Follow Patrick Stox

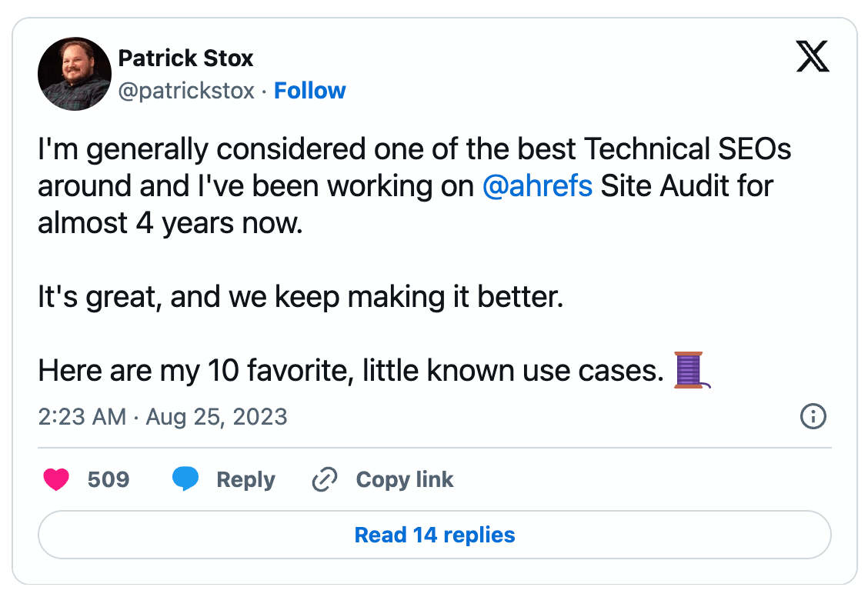pos(310,91)
